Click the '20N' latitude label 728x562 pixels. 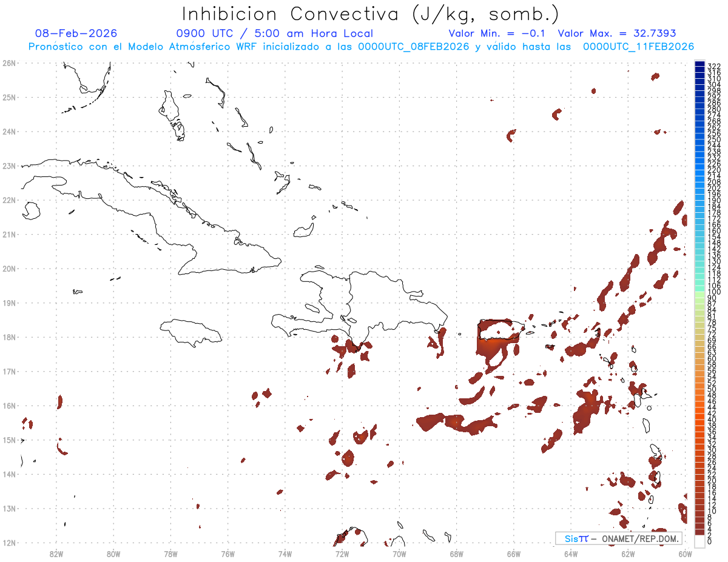(8, 269)
